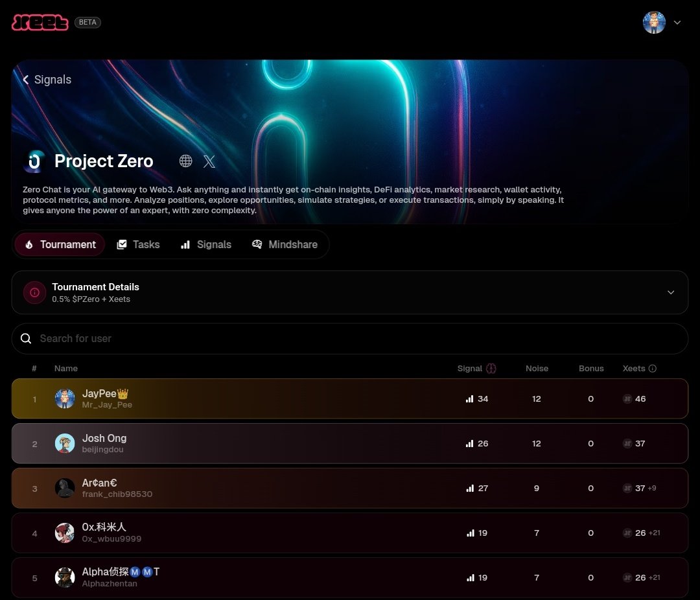The height and width of the screenshot is (600, 700).
Task: Select the Tournament tab
Action: (x=60, y=245)
